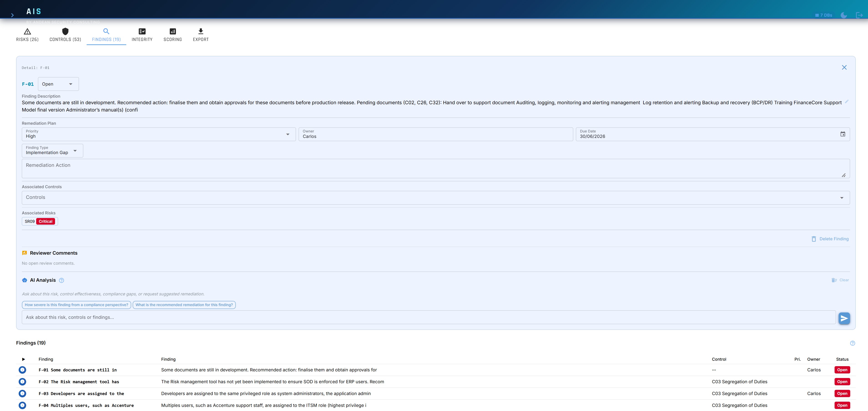Click the Owner field
This screenshot has height=411, width=868.
point(436,134)
